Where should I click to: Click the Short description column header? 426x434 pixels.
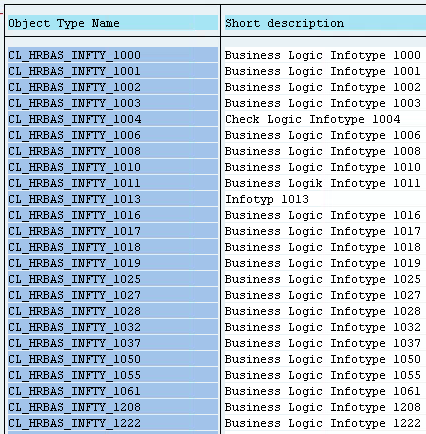(x=325, y=23)
